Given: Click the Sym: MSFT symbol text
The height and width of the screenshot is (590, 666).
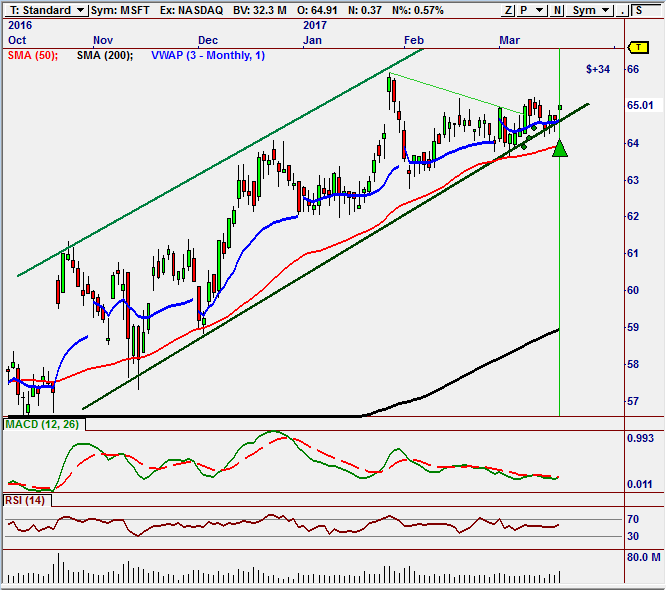Looking at the screenshot, I should tap(120, 10).
